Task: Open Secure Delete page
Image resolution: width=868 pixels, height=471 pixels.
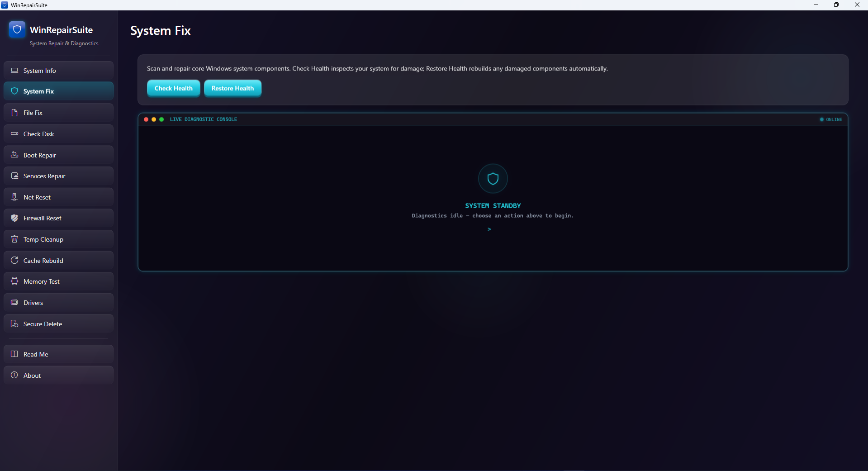Action: pyautogui.click(x=58, y=324)
